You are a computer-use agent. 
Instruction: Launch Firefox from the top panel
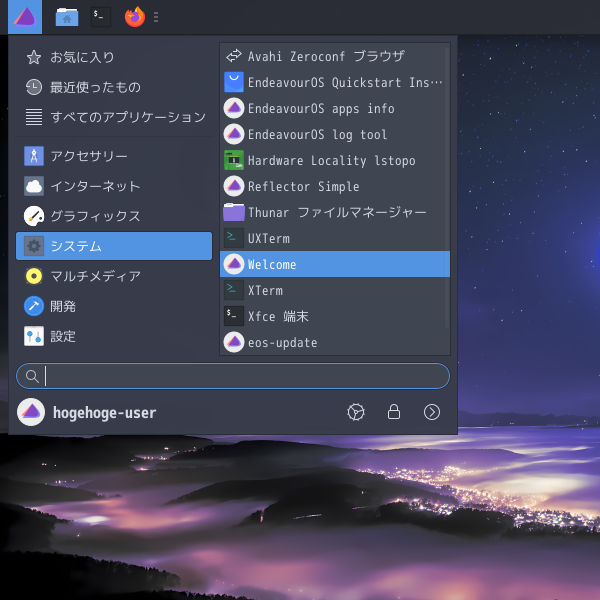coord(135,17)
